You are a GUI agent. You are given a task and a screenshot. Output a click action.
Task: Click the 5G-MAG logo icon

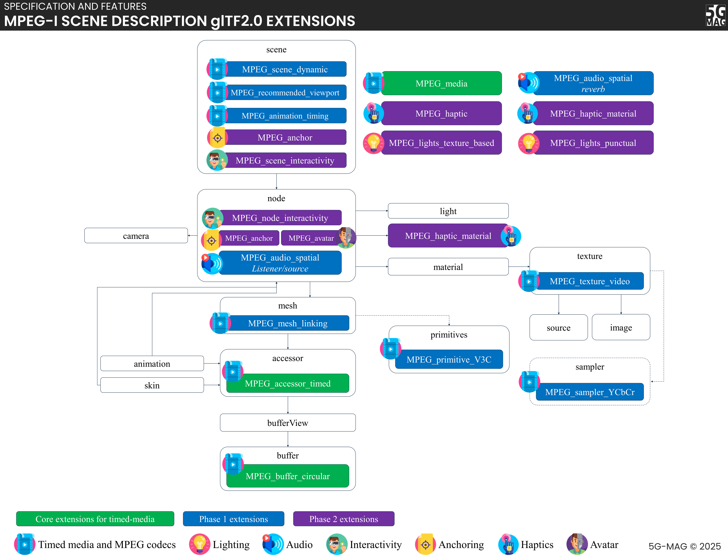(715, 15)
